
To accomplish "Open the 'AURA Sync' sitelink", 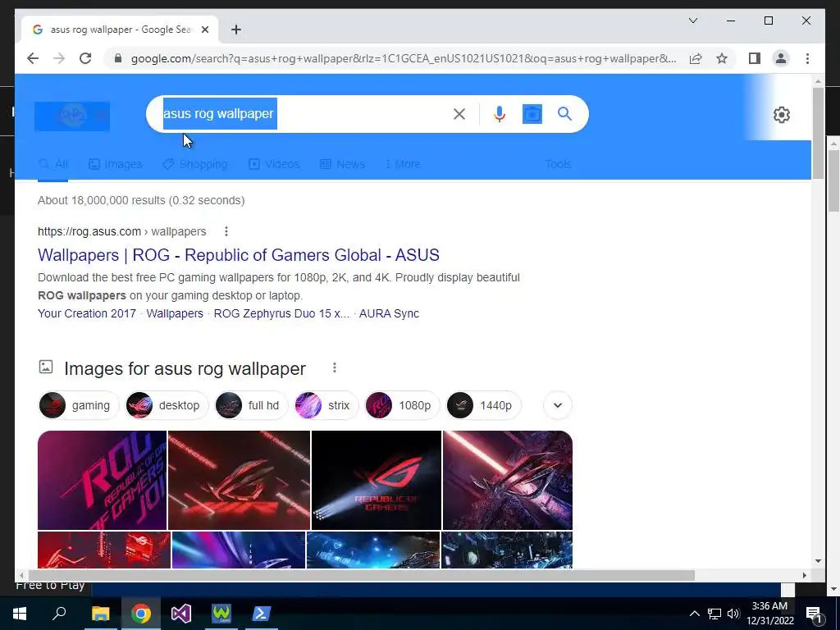I will coord(389,313).
